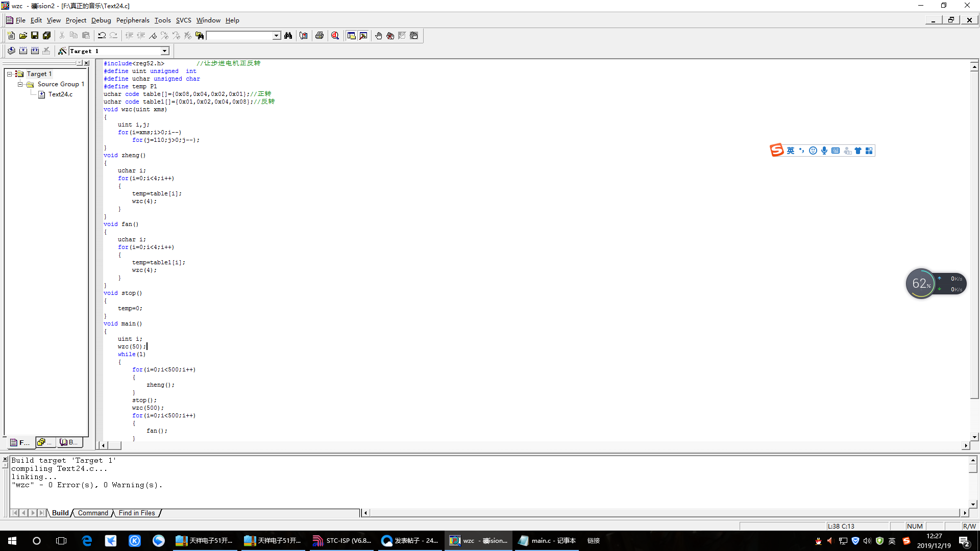Screen dimensions: 980x551
Task: Click the Sogou microphone voice input icon
Action: click(x=824, y=151)
